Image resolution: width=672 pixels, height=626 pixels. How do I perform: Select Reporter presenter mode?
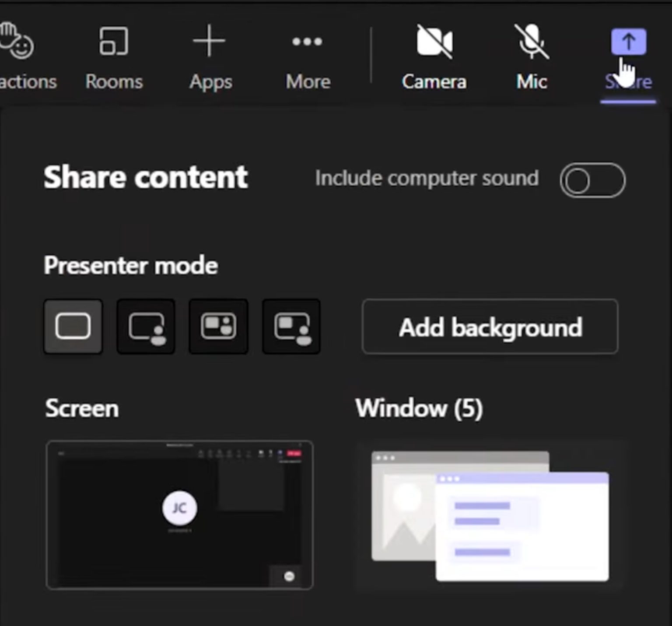pyautogui.click(x=291, y=326)
